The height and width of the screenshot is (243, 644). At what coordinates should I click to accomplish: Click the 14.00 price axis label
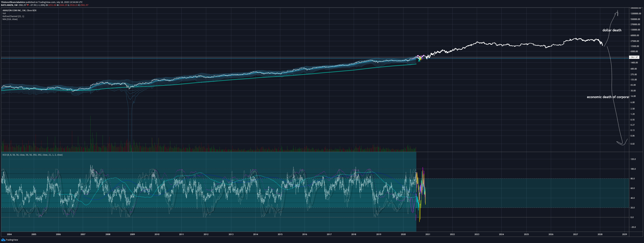(633, 96)
